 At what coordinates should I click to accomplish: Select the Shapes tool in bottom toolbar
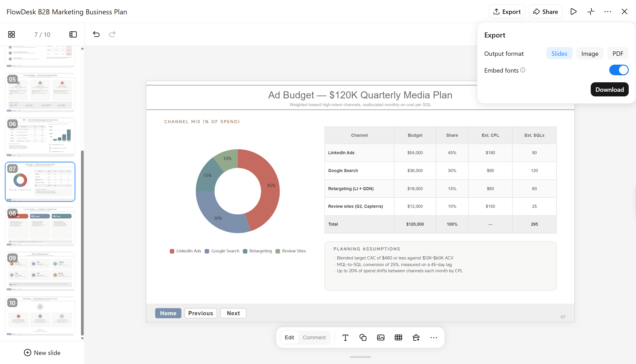(x=363, y=338)
